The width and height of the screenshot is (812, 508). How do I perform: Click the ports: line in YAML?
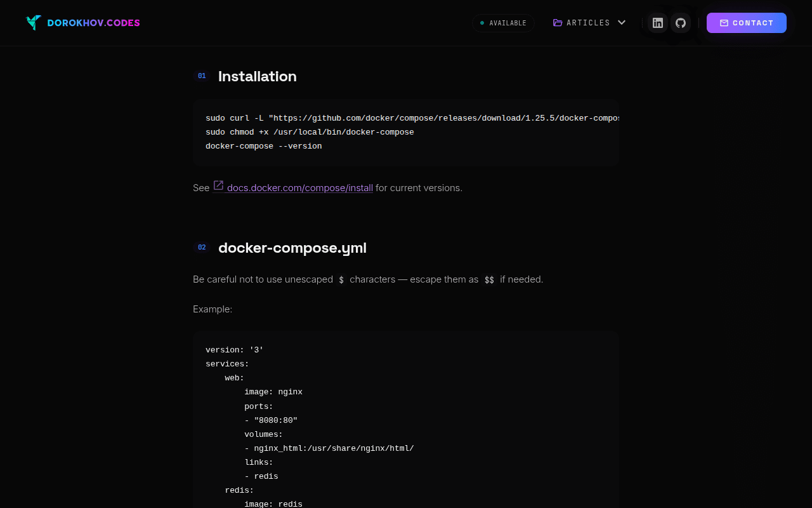point(259,406)
